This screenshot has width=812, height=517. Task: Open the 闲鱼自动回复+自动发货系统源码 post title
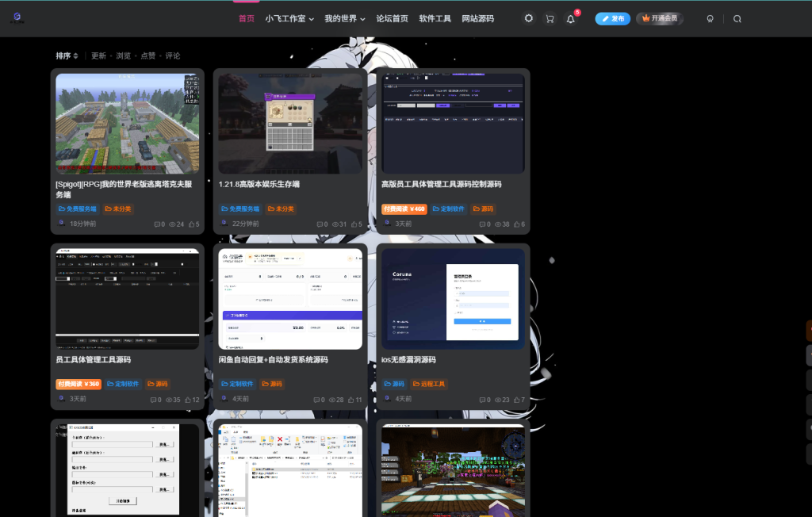(x=273, y=359)
